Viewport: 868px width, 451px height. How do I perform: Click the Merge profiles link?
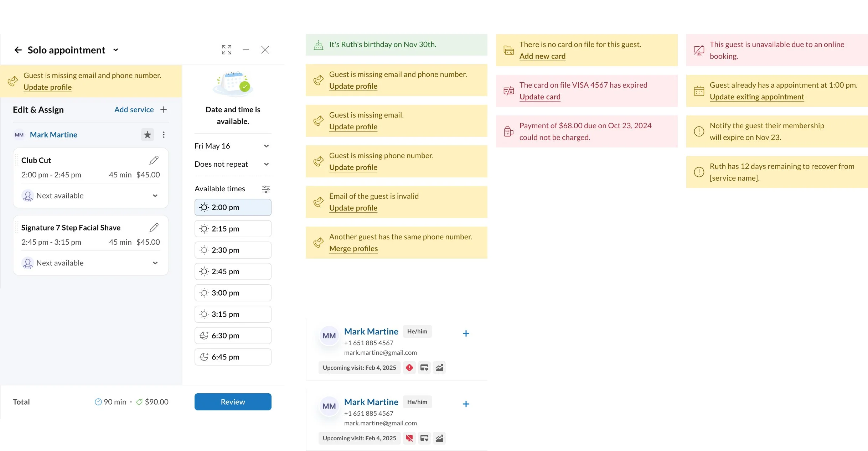[x=353, y=249]
